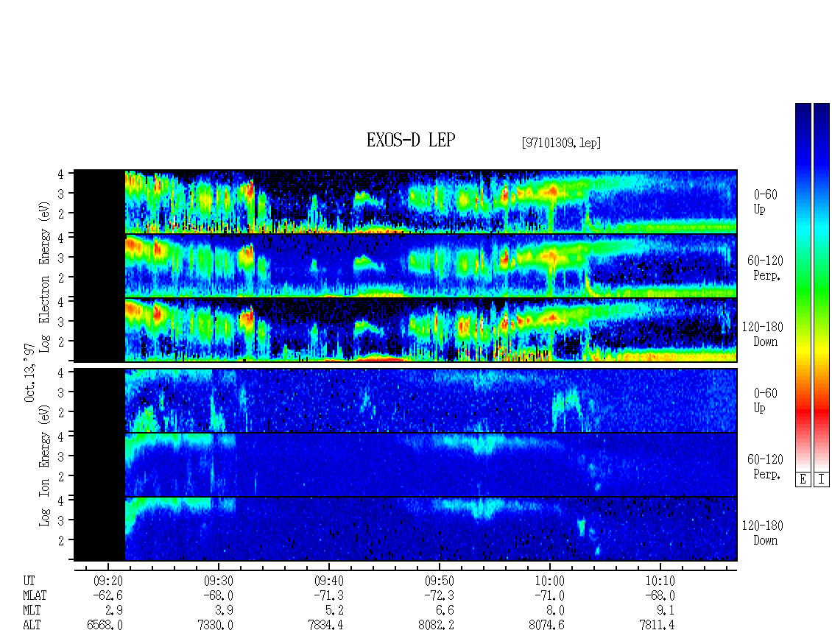832x644 pixels.
Task: Click the E label box under color bar
Action: (803, 480)
